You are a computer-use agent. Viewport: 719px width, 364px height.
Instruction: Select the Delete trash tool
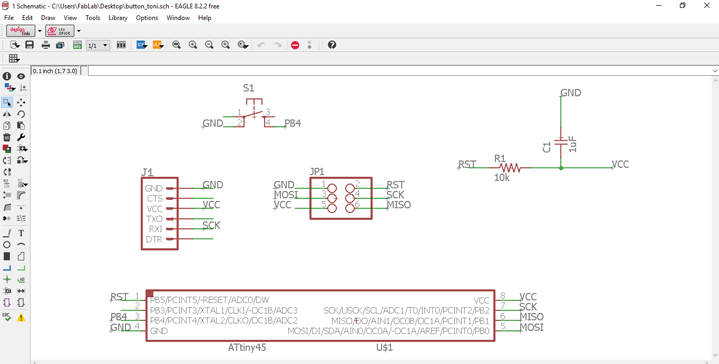click(7, 137)
